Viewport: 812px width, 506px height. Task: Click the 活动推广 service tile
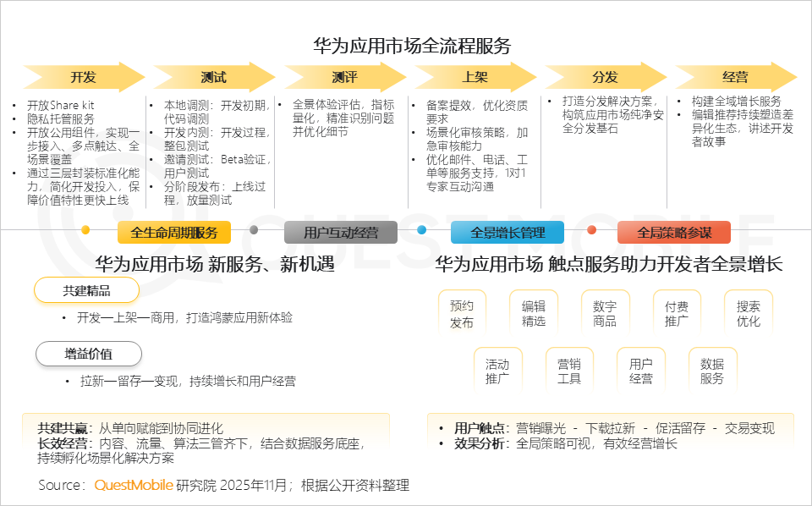coord(497,369)
